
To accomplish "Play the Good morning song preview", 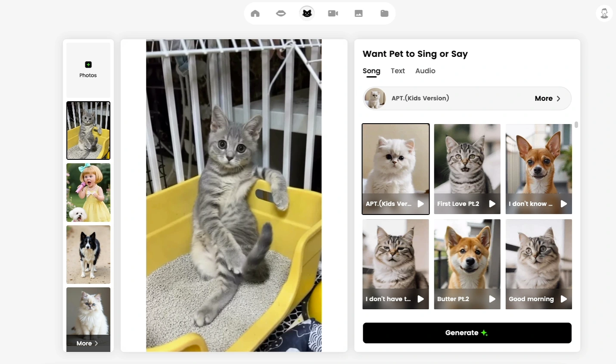I will [x=564, y=299].
